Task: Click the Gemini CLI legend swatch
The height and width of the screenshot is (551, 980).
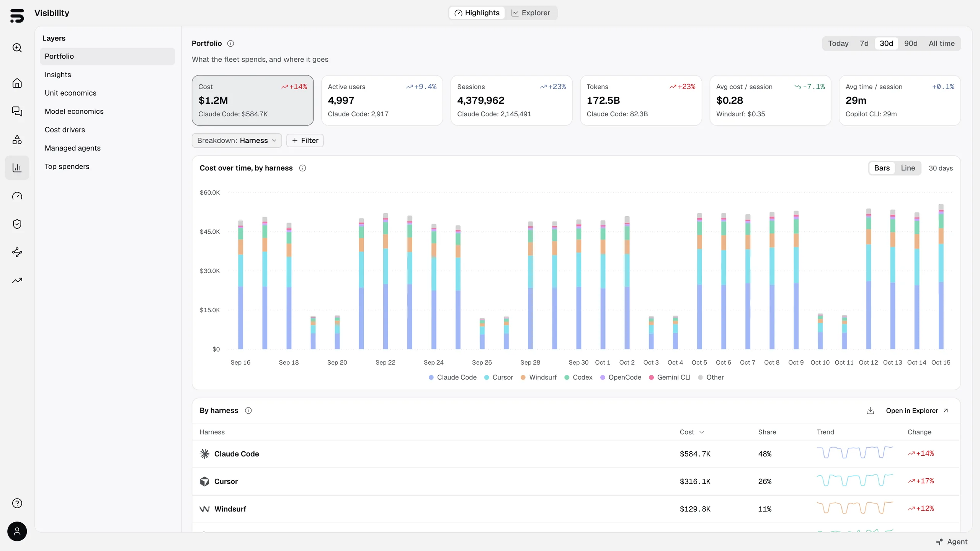Action: click(x=651, y=378)
